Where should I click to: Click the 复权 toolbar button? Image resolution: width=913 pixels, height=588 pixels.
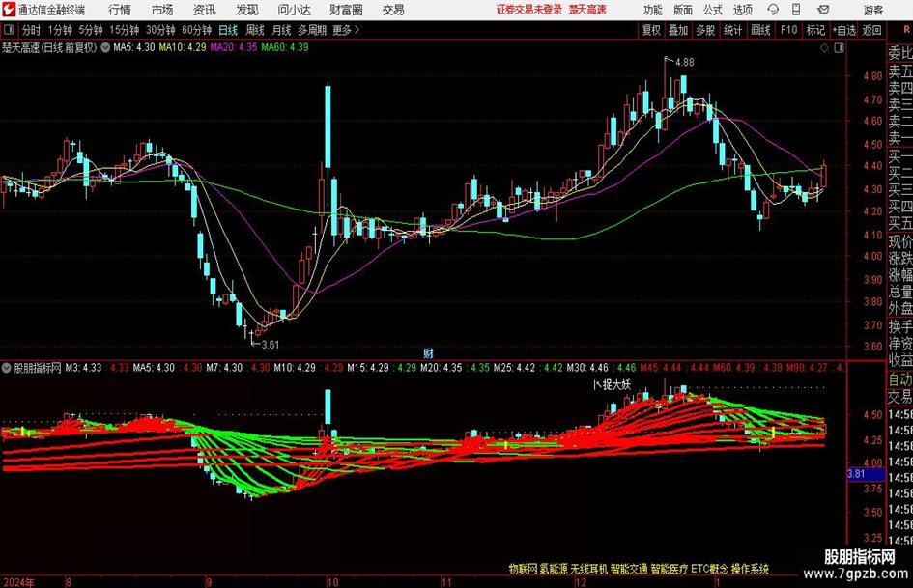(x=651, y=30)
